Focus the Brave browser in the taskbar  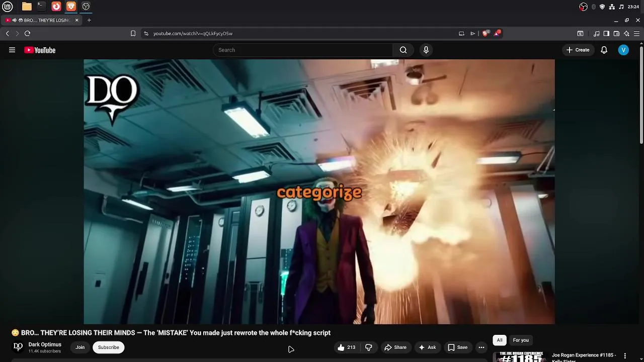71,7
